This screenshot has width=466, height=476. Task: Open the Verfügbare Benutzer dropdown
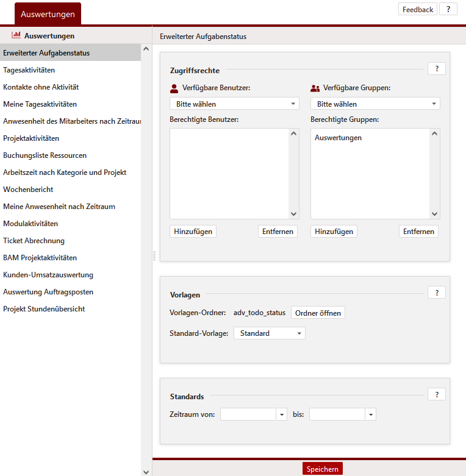(234, 104)
